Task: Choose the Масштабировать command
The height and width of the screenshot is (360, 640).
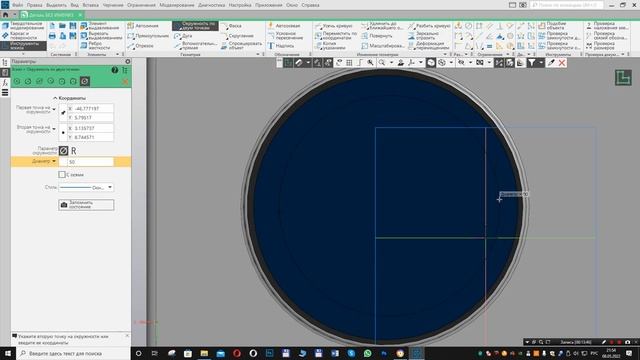Action: 382,46
